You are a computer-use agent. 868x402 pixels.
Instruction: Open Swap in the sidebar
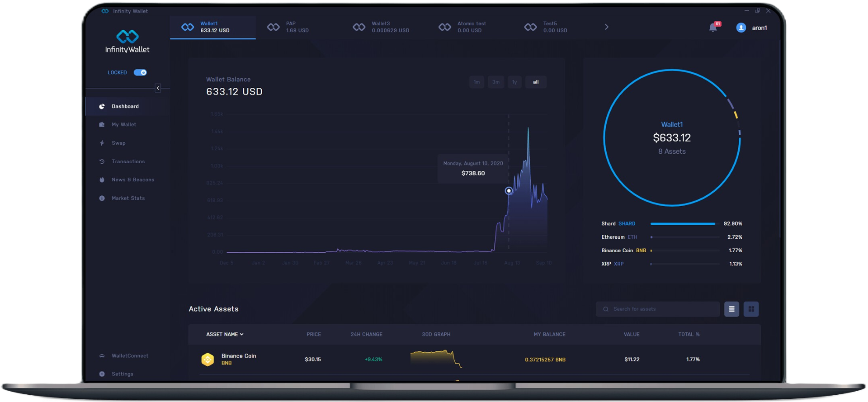[118, 143]
